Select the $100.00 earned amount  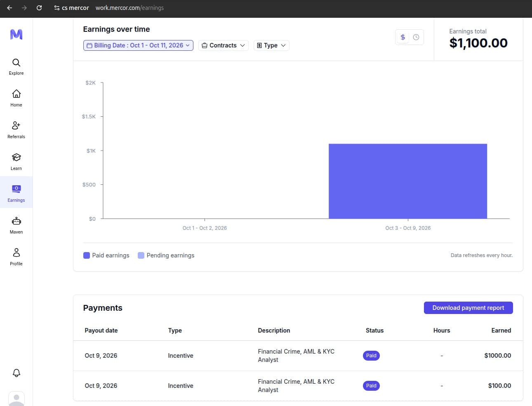click(x=499, y=386)
